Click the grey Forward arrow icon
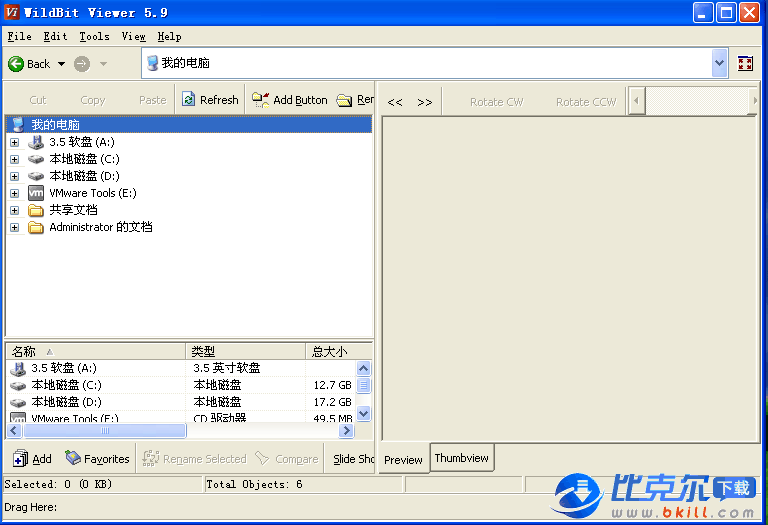The height and width of the screenshot is (525, 768). click(x=82, y=64)
